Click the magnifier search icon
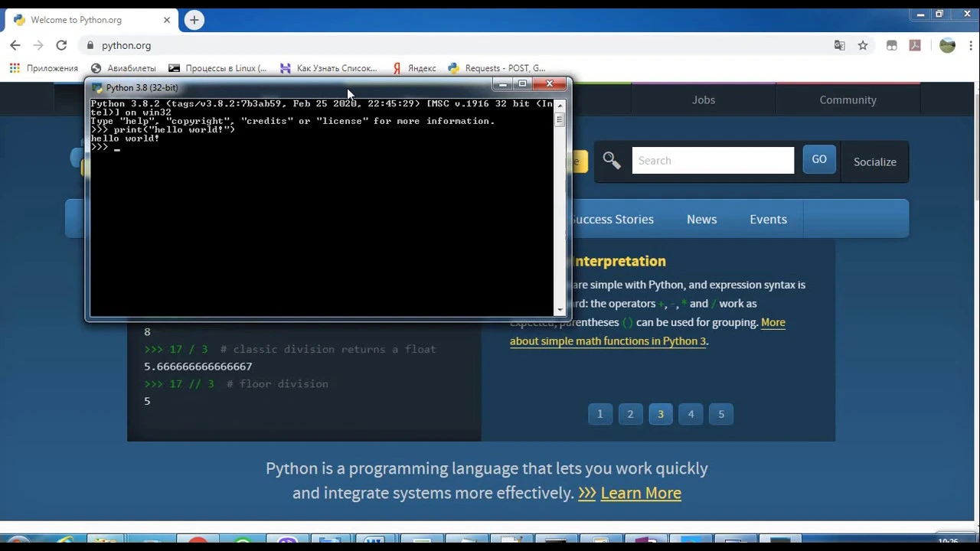980x551 pixels. (611, 160)
